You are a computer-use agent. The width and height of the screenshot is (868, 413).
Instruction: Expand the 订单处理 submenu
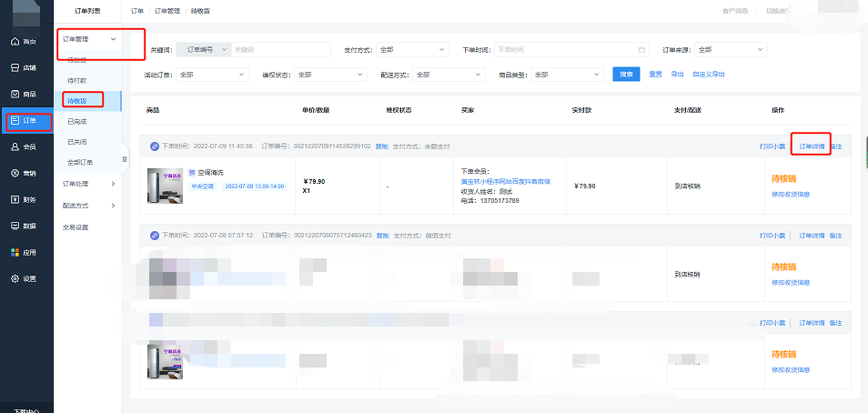(x=112, y=184)
